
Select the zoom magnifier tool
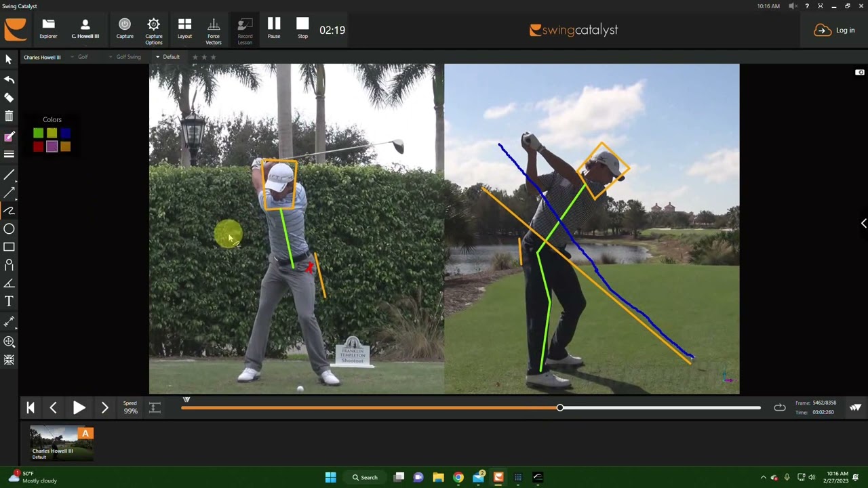click(x=9, y=342)
